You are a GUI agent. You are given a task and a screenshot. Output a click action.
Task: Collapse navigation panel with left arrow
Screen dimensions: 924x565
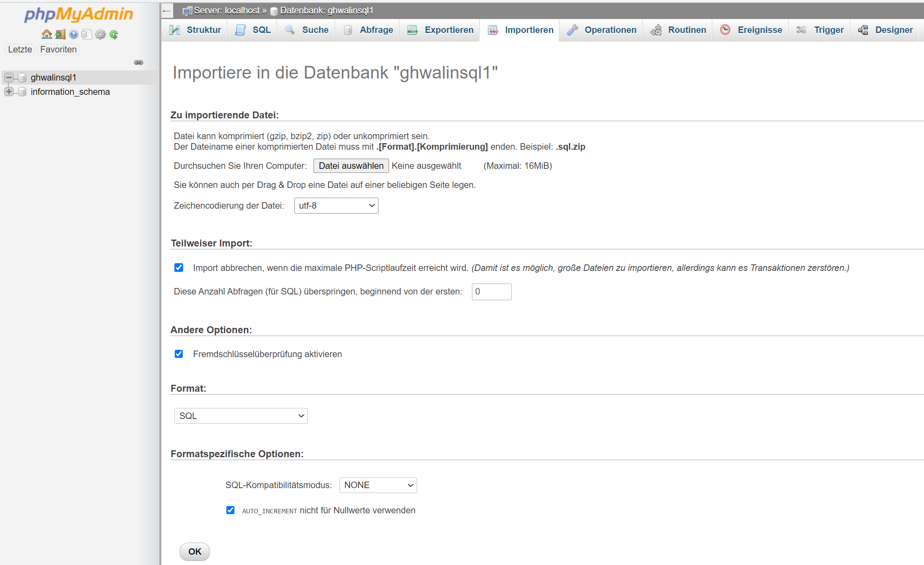click(x=167, y=11)
